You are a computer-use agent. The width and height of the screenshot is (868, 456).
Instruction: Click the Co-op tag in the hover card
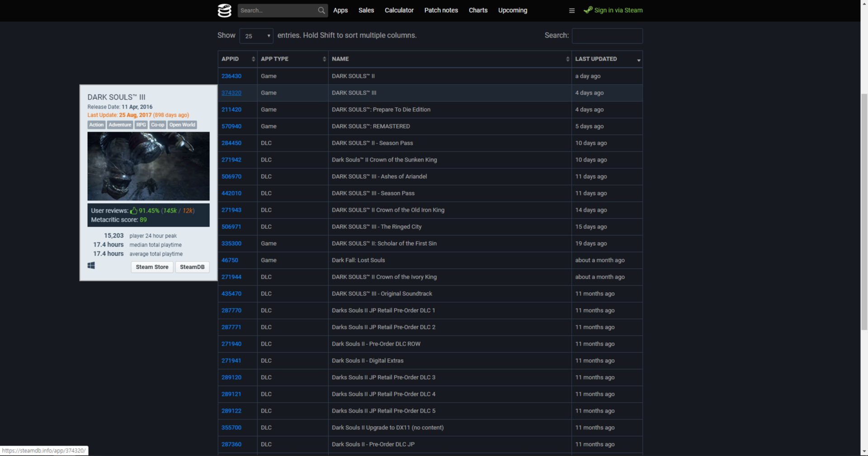click(x=157, y=125)
